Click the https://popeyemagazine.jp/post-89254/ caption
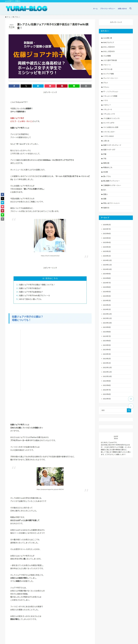Screen dimensions: 138x644 (50, 490)
